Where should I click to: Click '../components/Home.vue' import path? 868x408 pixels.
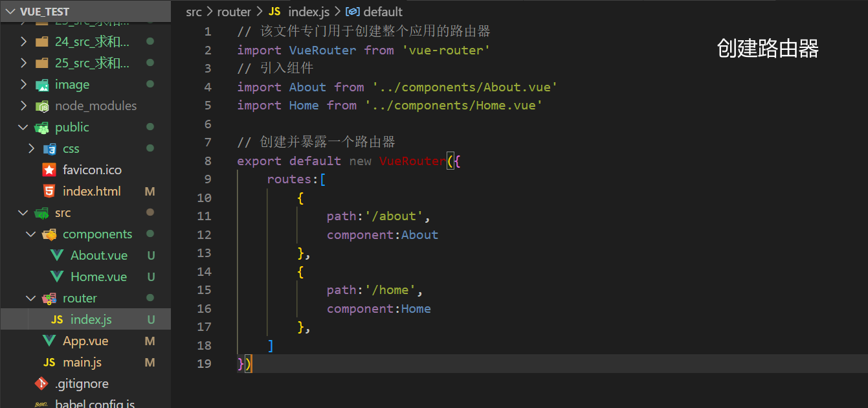454,105
